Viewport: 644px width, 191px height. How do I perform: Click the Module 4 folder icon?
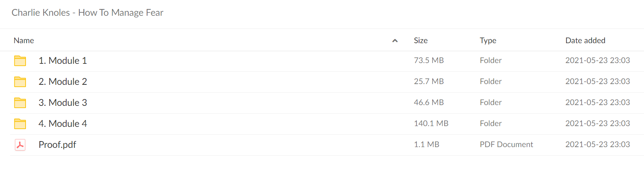[x=20, y=124]
